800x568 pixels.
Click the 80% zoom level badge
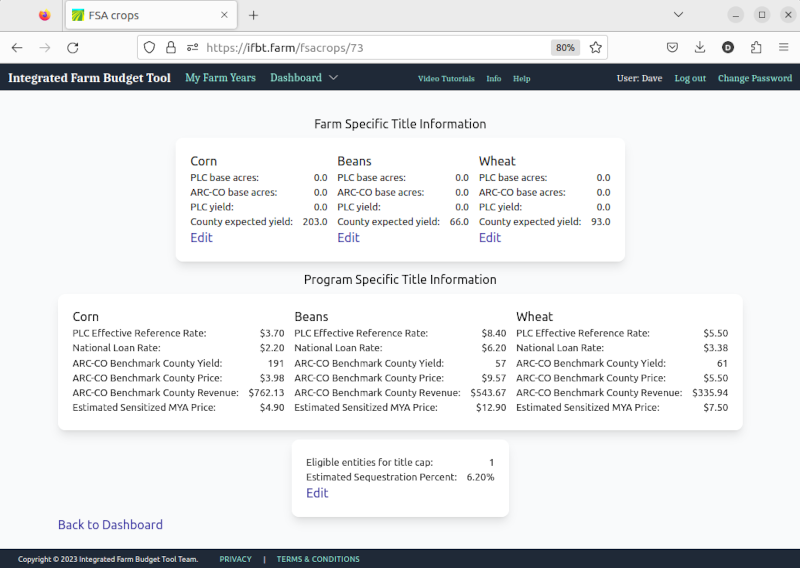(x=565, y=47)
